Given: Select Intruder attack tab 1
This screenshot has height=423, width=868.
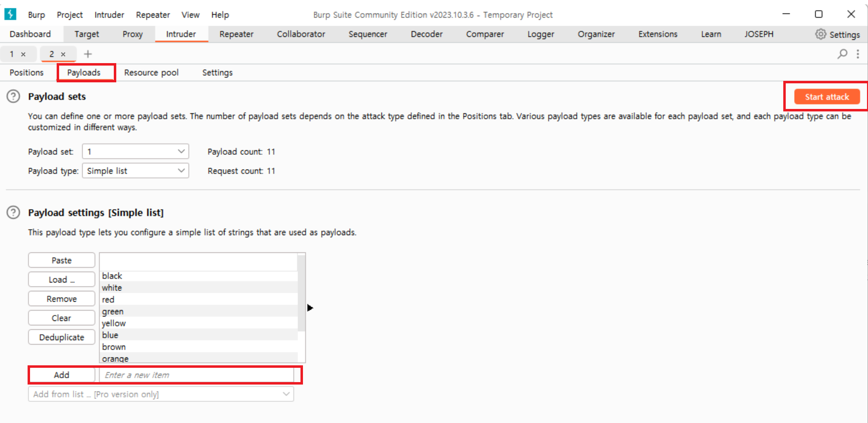Looking at the screenshot, I should 12,54.
